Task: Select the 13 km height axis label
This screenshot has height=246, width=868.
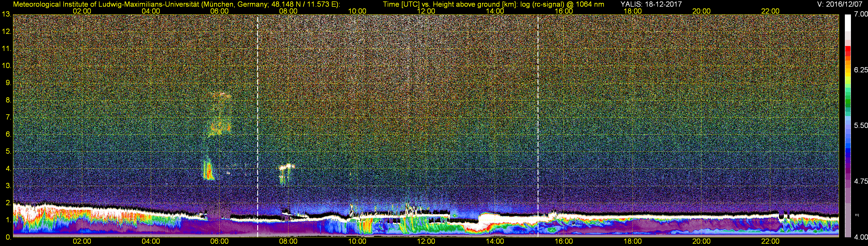Action: tap(6, 14)
